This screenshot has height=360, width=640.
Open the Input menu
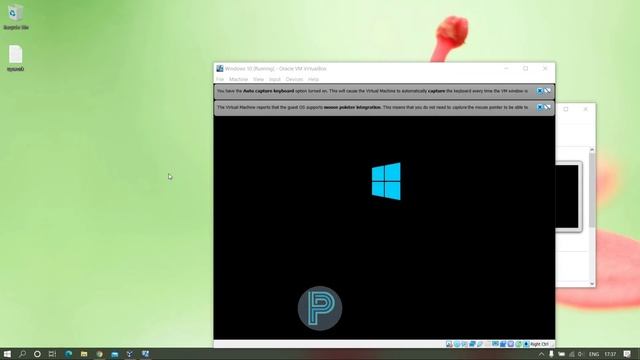275,79
